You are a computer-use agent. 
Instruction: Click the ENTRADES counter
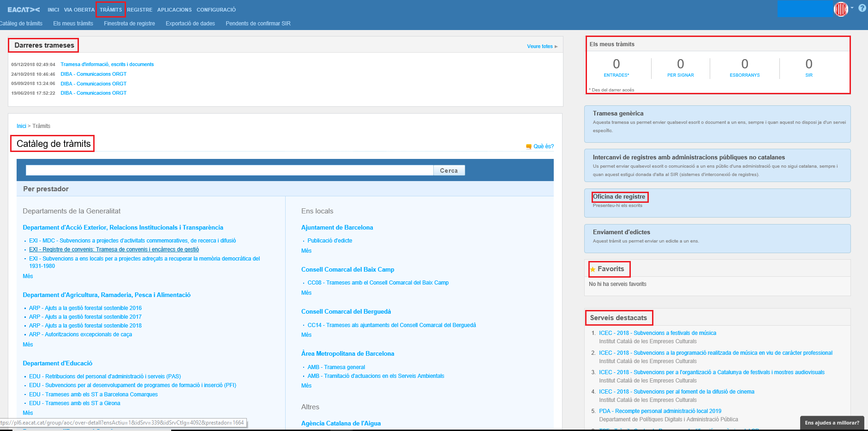pyautogui.click(x=616, y=67)
